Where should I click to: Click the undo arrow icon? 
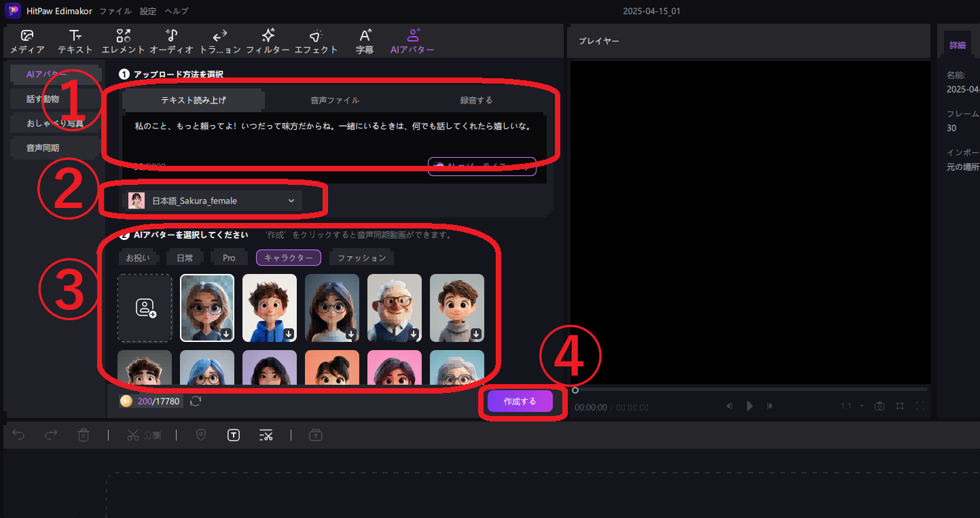pos(18,434)
